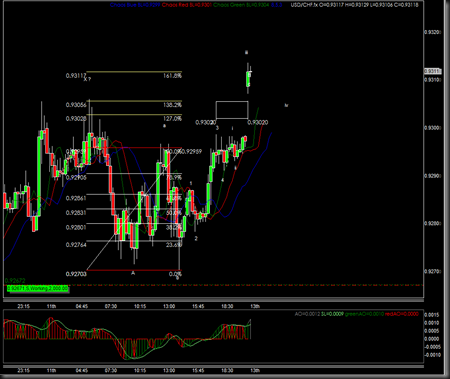Image resolution: width=450 pixels, height=379 pixels.
Task: Click 0.9290 on the price axis
Action: [x=432, y=176]
